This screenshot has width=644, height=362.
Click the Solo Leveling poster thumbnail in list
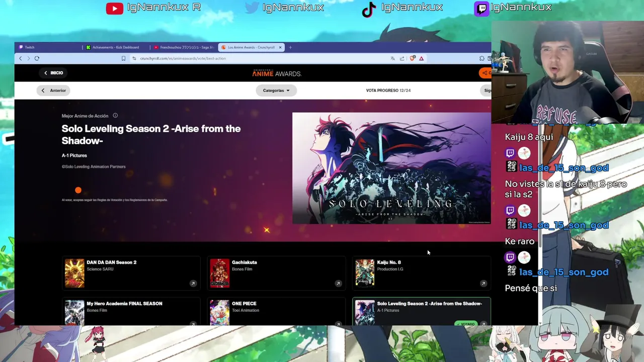(365, 313)
